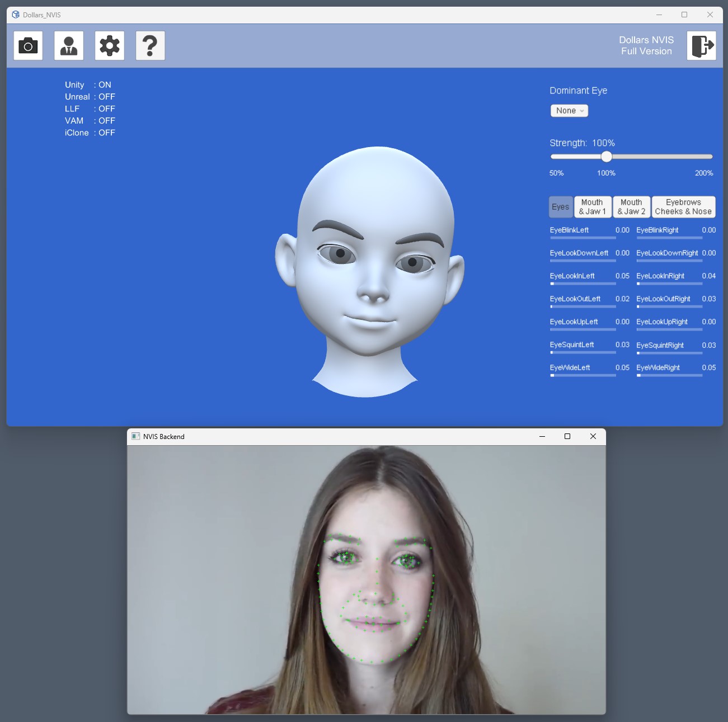Switch to the Mouth & Jaw 1 tab

tap(592, 207)
